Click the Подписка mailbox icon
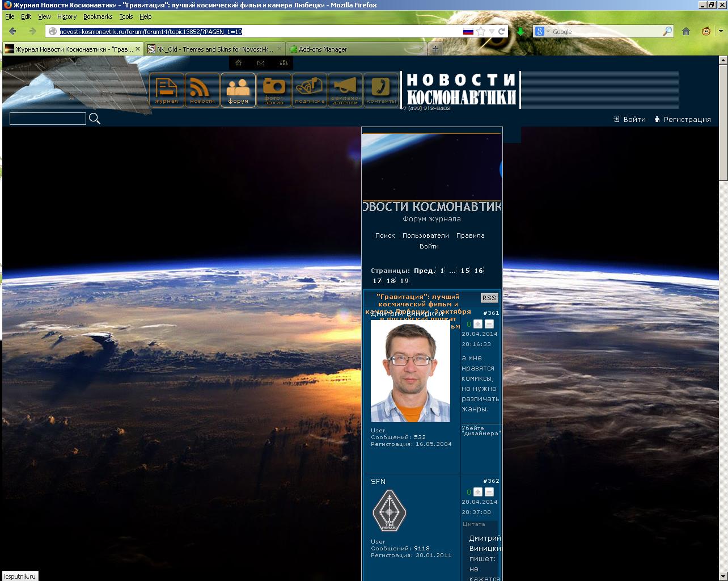Image resolution: width=728 pixels, height=581 pixels. [x=310, y=90]
